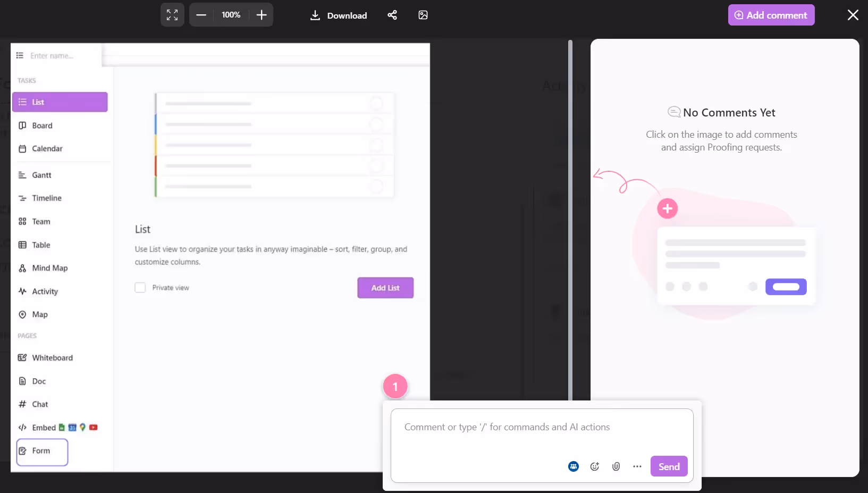Attach a file to the comment
The width and height of the screenshot is (868, 493).
[616, 466]
